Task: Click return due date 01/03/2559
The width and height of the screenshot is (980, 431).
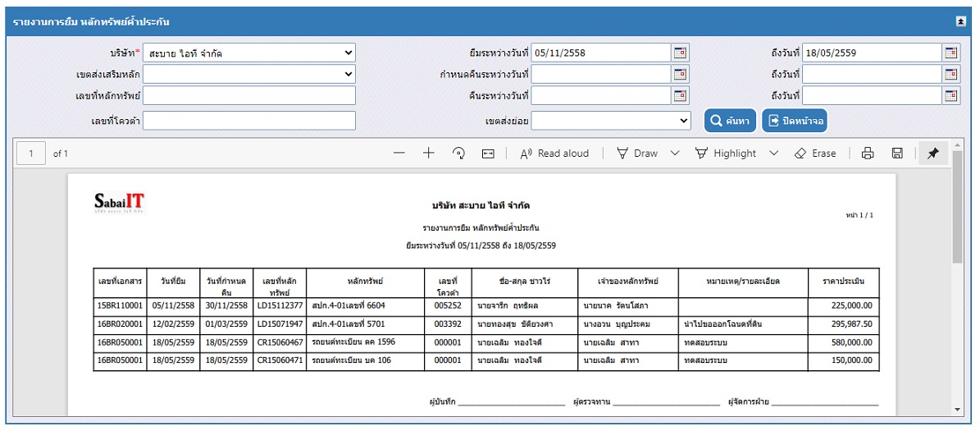Action: 226,324
